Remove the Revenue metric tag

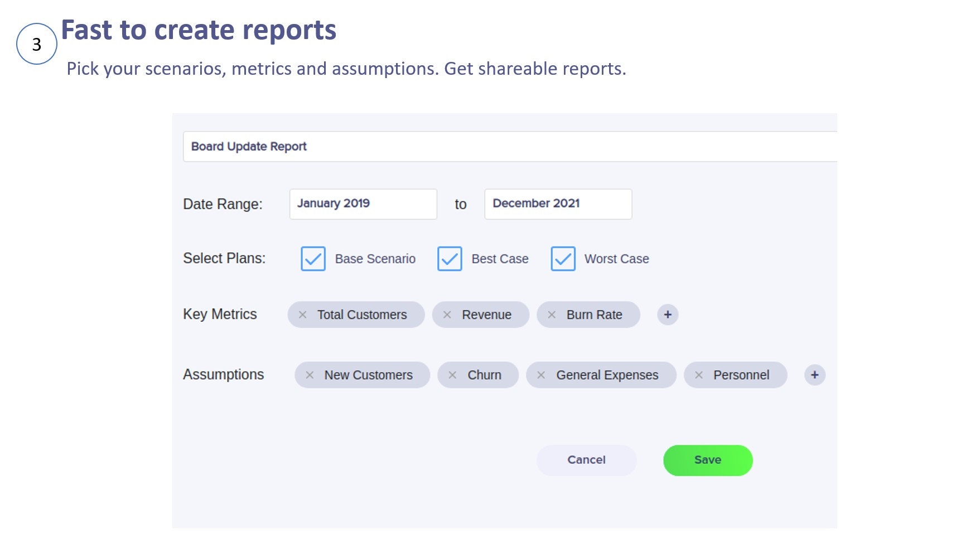pos(447,315)
